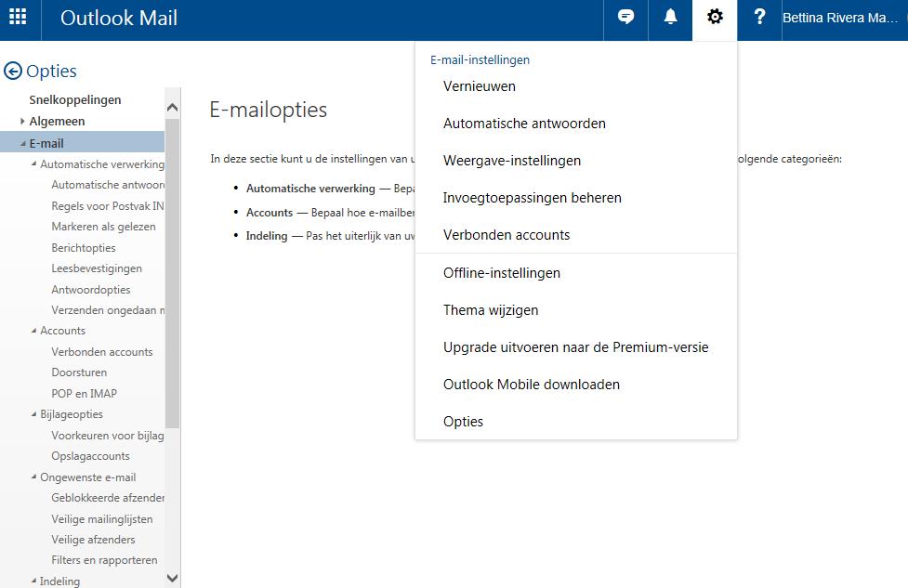Open Offline-instellingen from the menu
Viewport: 908px width, 588px height.
502,273
